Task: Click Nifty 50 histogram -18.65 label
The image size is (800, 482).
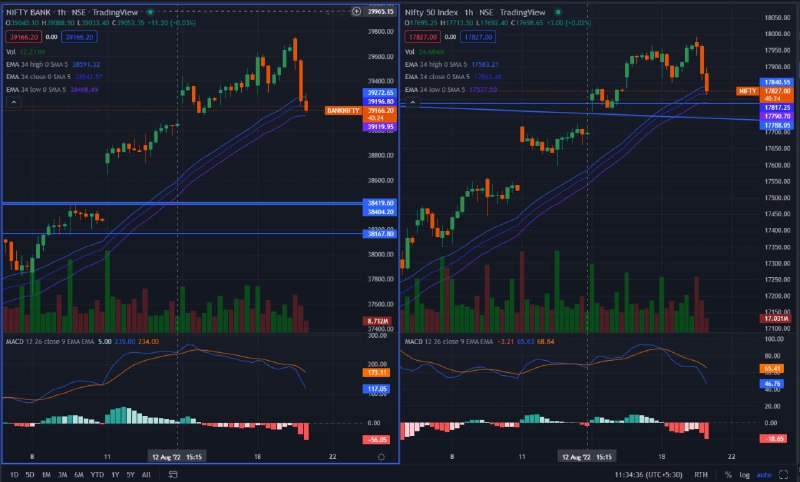Action: [x=773, y=439]
